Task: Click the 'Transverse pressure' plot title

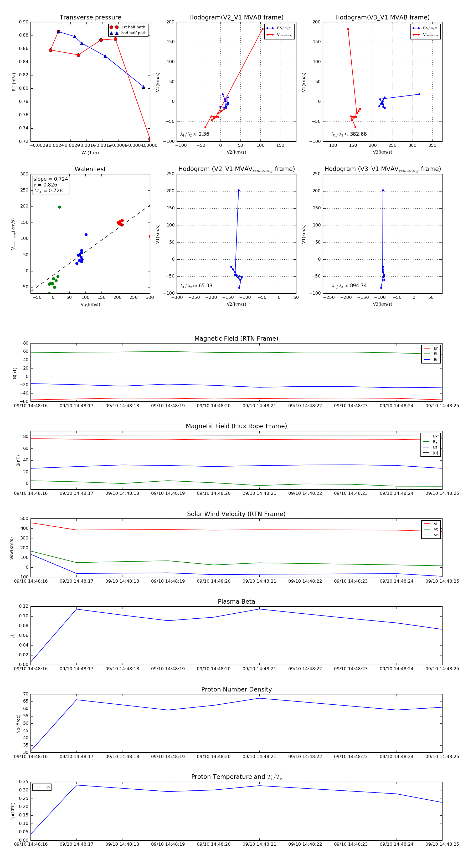Action: [90, 18]
